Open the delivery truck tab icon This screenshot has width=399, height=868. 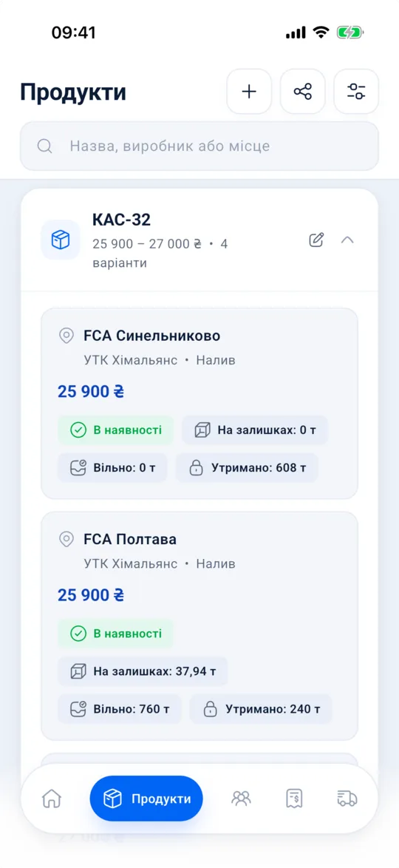coord(347,799)
